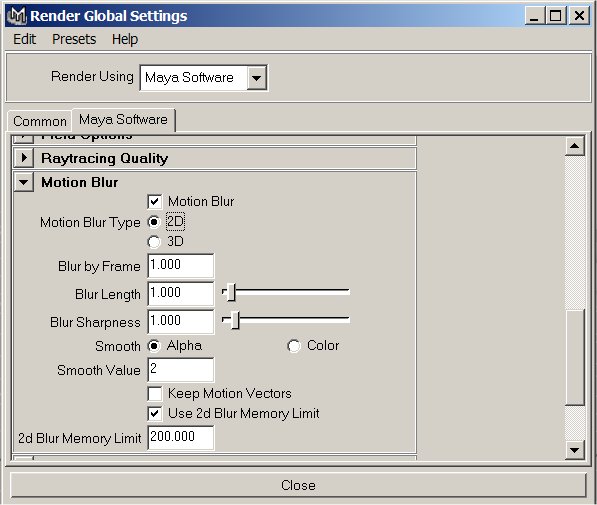Open the Presets menu

[74, 39]
